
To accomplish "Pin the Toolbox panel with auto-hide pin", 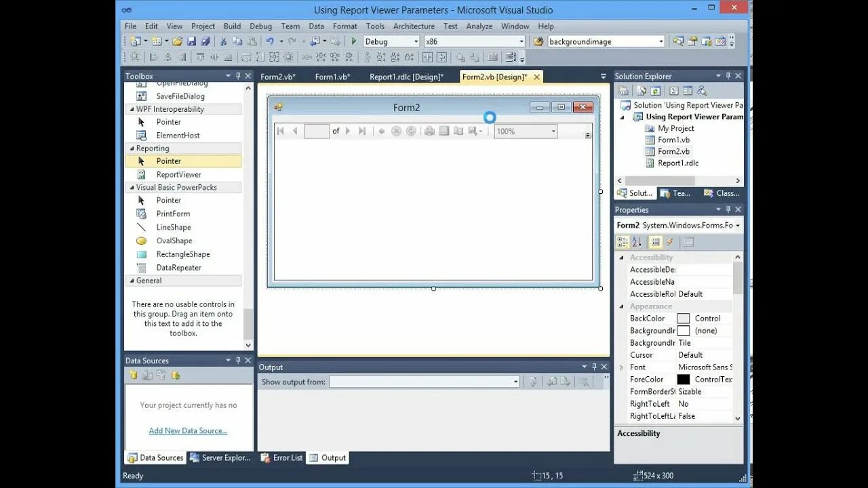I will (238, 76).
